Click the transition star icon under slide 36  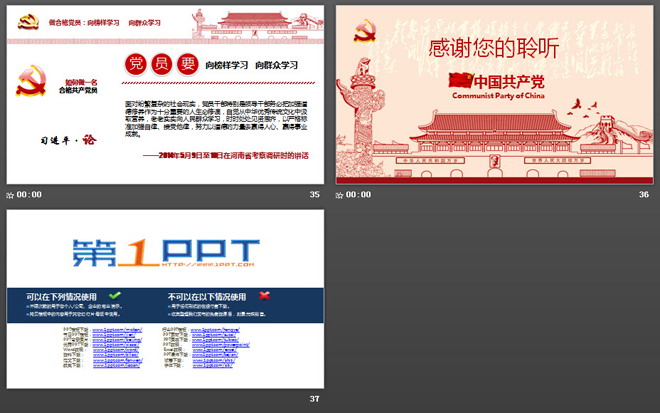339,195
